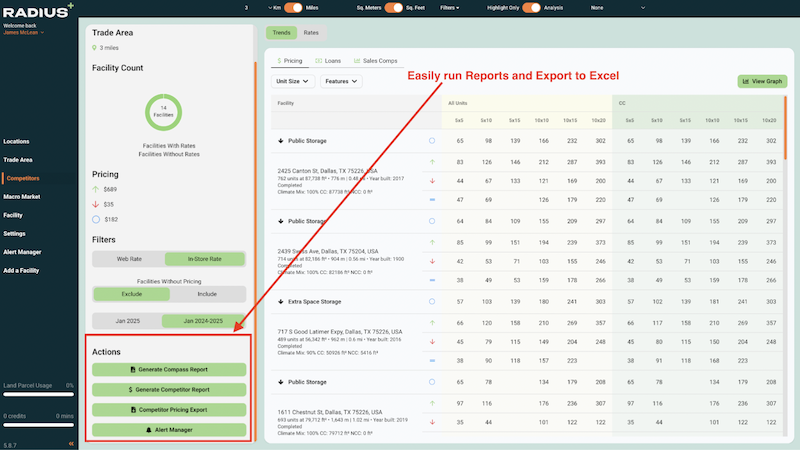Click average circle icon in Extra Space Storage row
Screen dimensions: 800x450
pyautogui.click(x=432, y=302)
